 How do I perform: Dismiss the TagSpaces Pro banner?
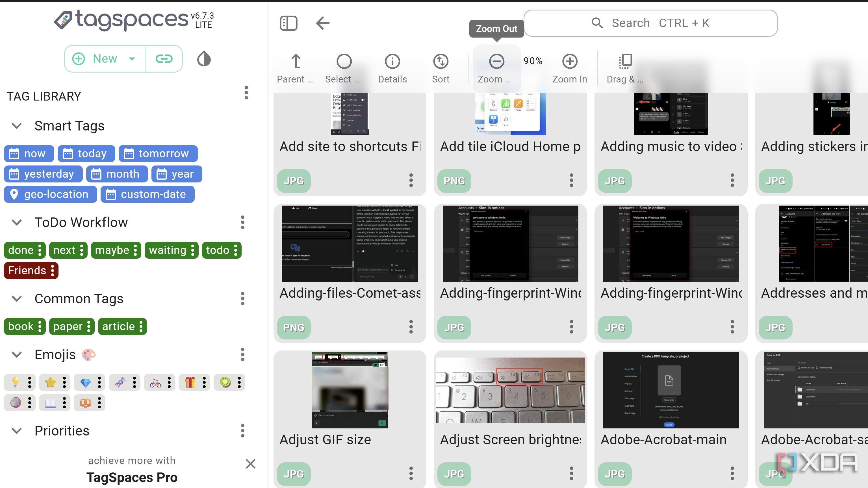250,464
